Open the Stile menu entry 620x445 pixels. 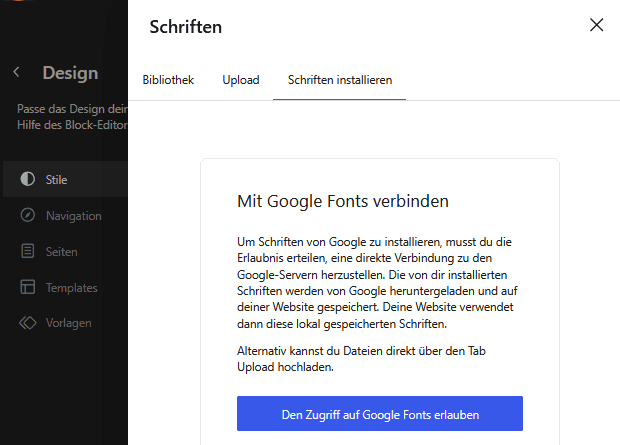[65, 179]
